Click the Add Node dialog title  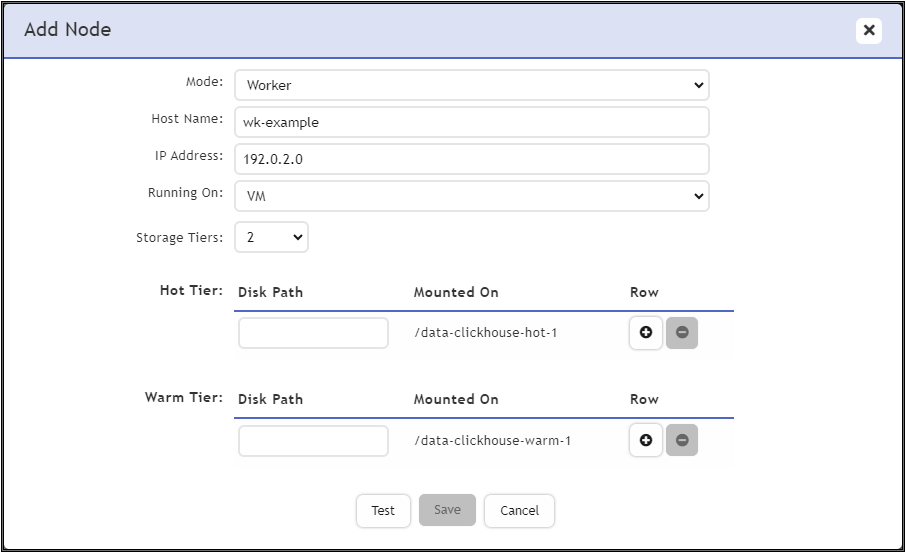point(67,30)
